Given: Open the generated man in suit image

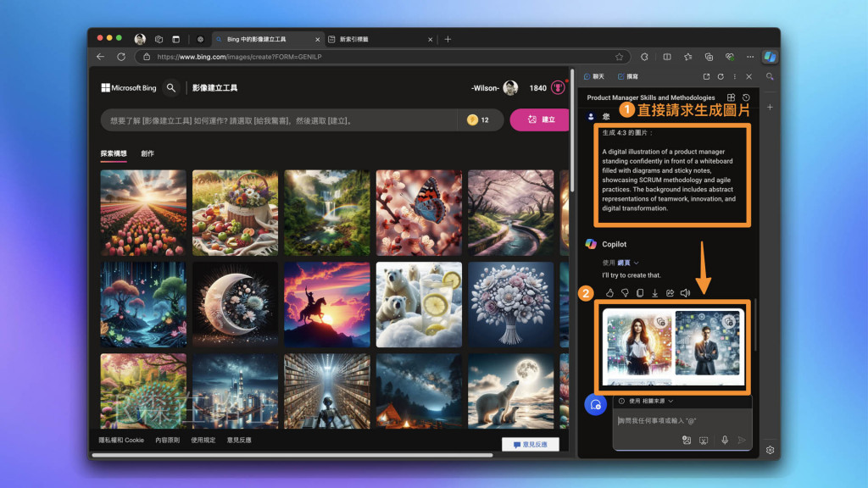Looking at the screenshot, I should pos(708,342).
